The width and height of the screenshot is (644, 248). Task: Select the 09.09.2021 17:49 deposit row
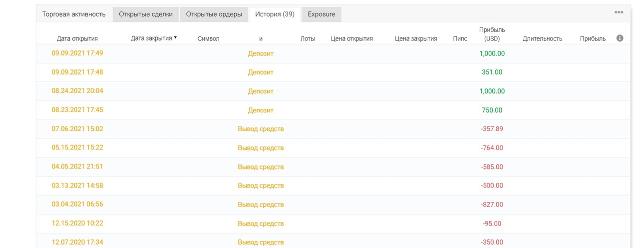(x=333, y=53)
